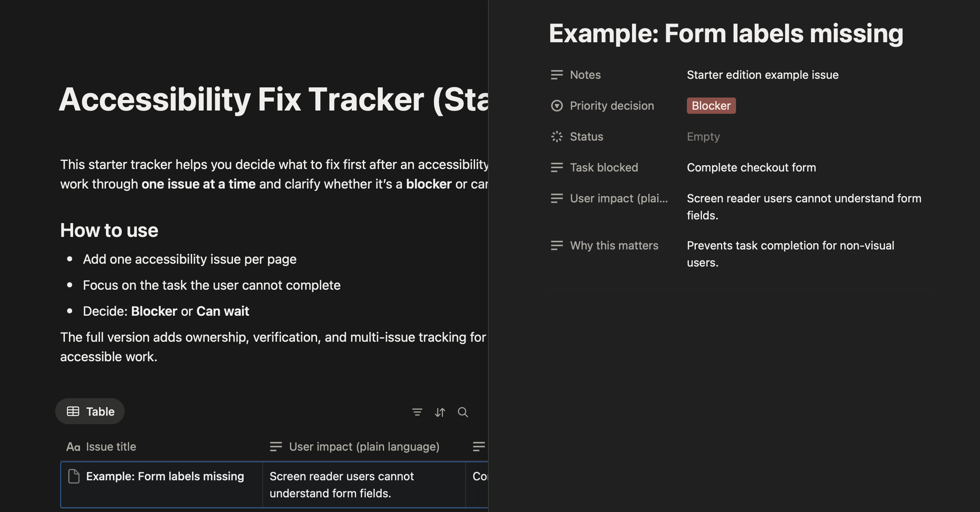Click the Status property label
The width and height of the screenshot is (980, 512).
click(x=586, y=137)
